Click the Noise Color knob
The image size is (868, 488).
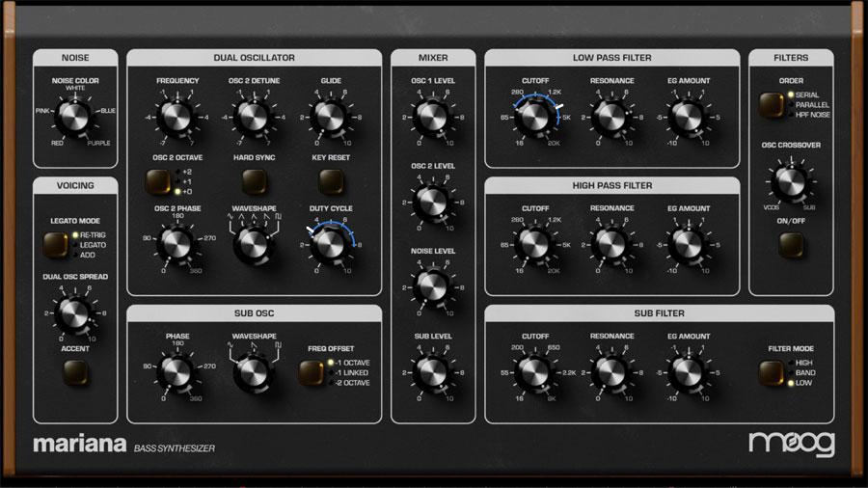[74, 117]
